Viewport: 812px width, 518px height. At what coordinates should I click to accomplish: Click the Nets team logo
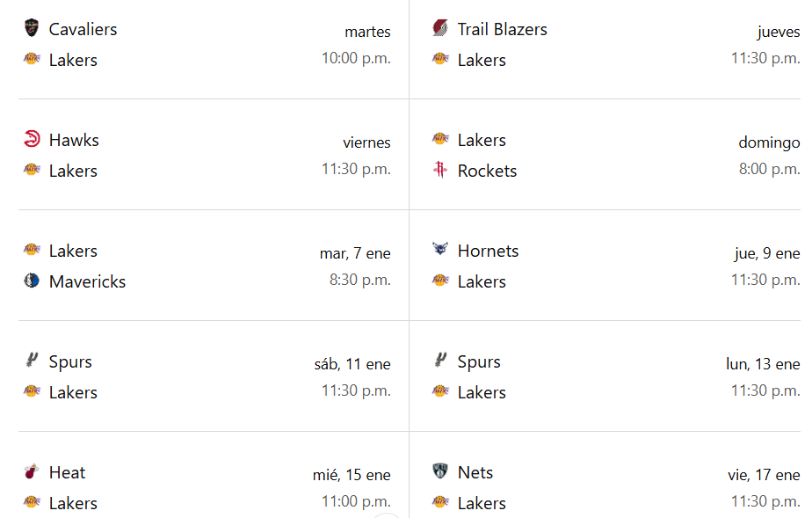click(440, 471)
